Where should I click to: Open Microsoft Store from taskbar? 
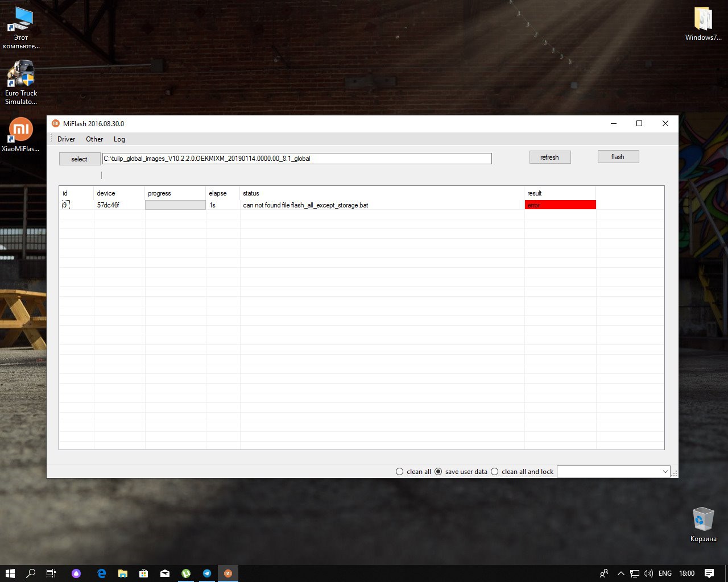point(143,573)
